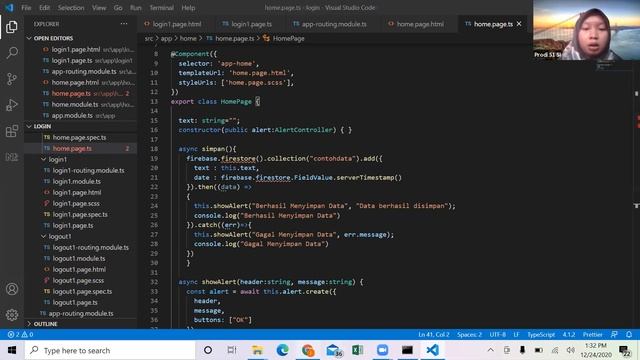Viewport: 640px width, 360px height.
Task: Click the feedback icon in status bar
Action: click(x=614, y=334)
